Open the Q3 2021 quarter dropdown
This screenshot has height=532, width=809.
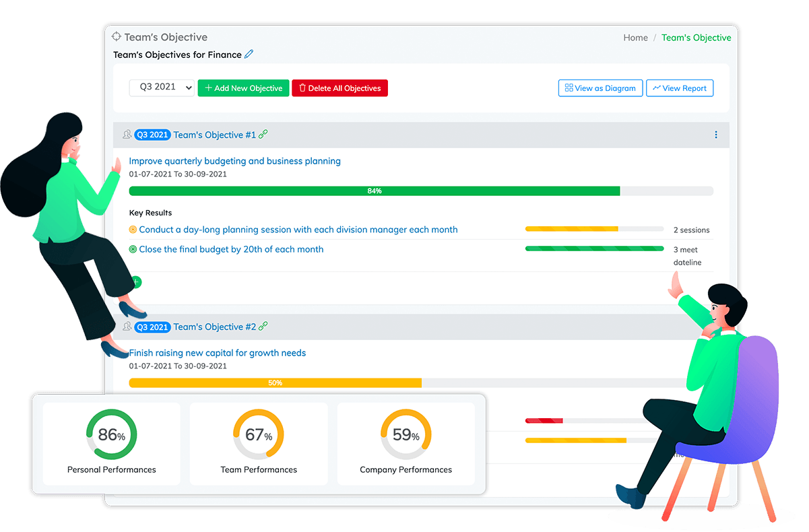(162, 88)
